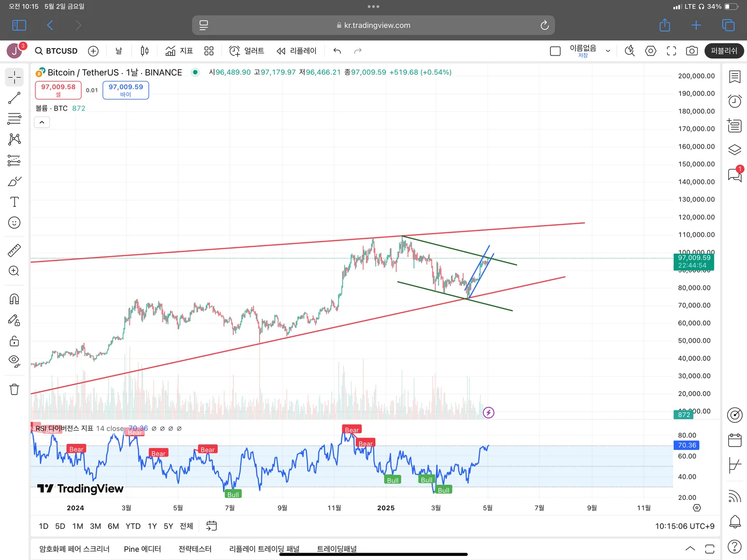Image resolution: width=747 pixels, height=560 pixels.
Task: Open the emoji icons tool
Action: point(15,222)
